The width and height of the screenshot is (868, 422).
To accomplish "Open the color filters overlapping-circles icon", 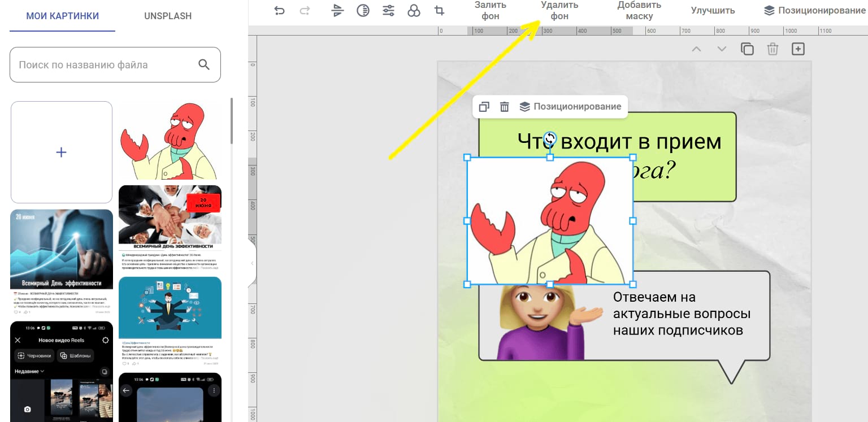I will pyautogui.click(x=414, y=10).
